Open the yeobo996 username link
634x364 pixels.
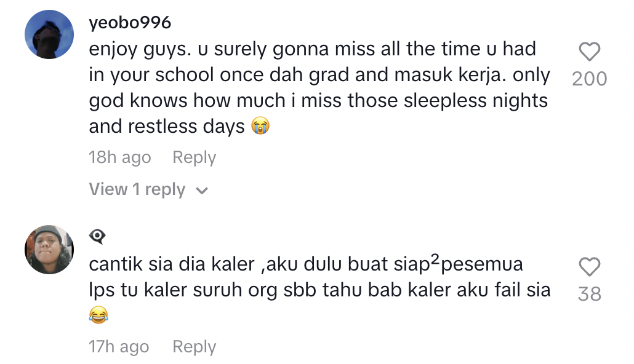[x=130, y=23]
